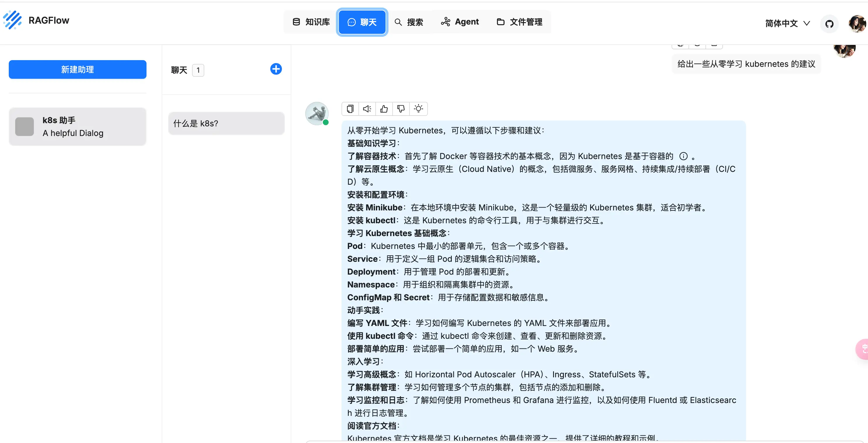Click the RAGFlow logo icon
The height and width of the screenshot is (443, 868).
point(13,20)
